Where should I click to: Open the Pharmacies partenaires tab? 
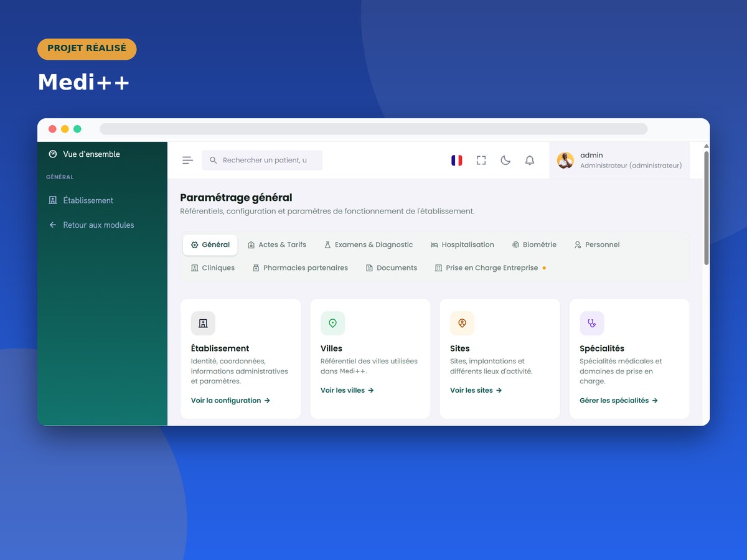300,268
